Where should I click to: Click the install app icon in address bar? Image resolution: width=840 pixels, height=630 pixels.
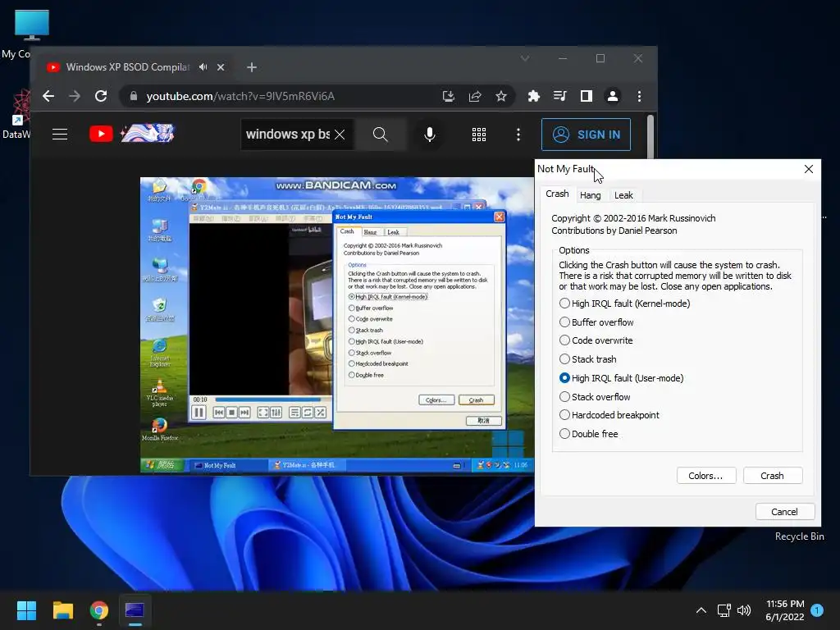click(449, 96)
